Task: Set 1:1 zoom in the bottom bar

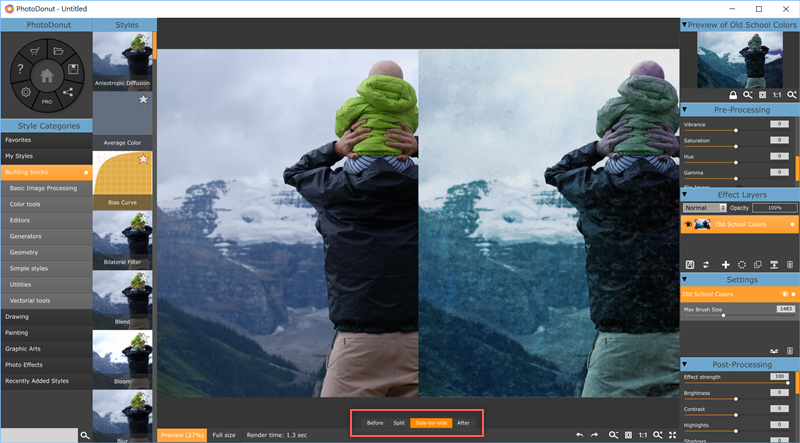Action: tap(643, 435)
